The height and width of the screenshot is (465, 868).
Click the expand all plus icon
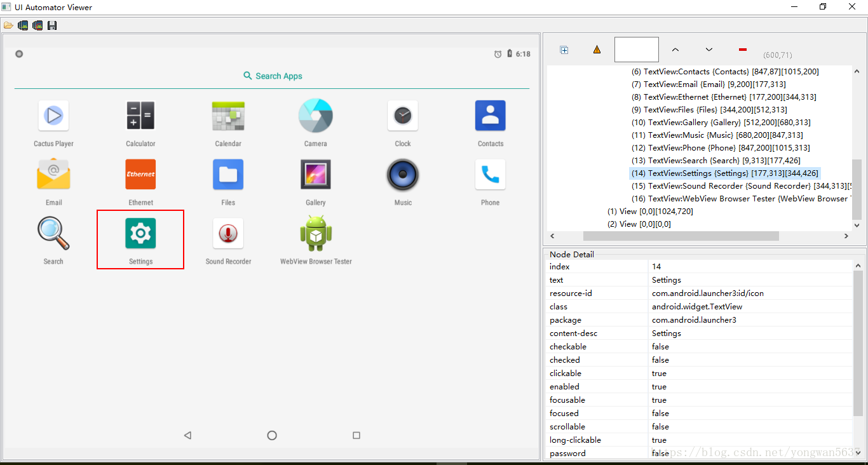[x=564, y=50]
